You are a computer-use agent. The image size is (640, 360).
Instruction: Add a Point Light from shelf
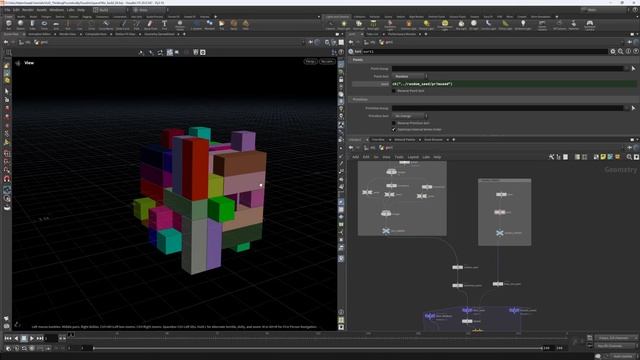pyautogui.click(x=344, y=25)
